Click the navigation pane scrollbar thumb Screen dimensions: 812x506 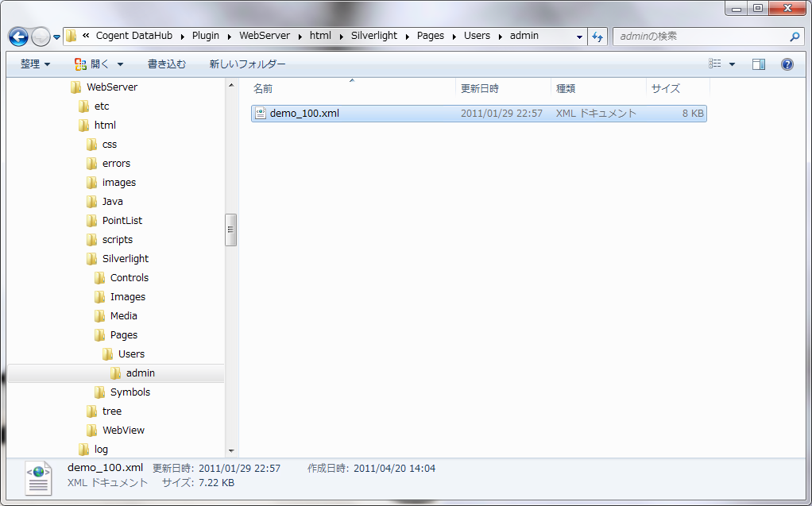coord(231,230)
